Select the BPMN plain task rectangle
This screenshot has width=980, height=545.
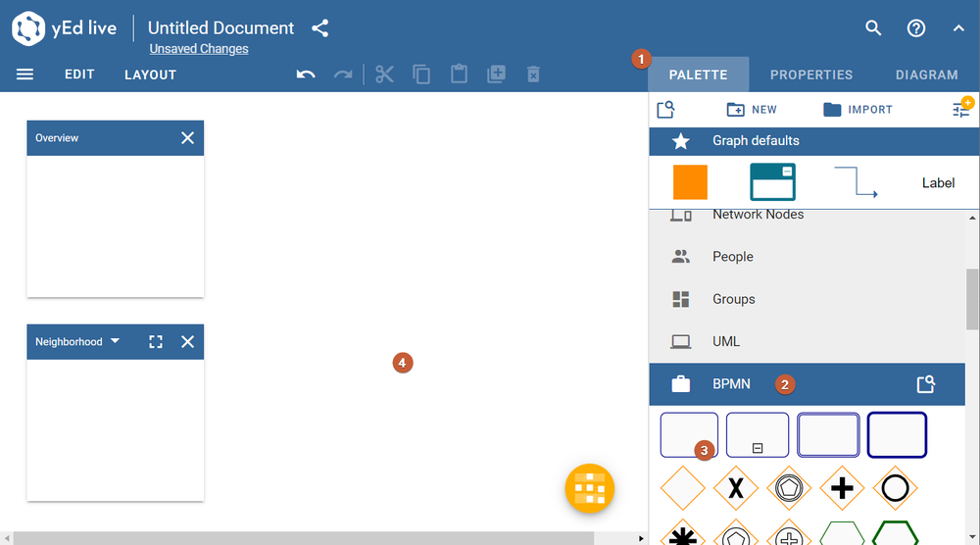689,435
